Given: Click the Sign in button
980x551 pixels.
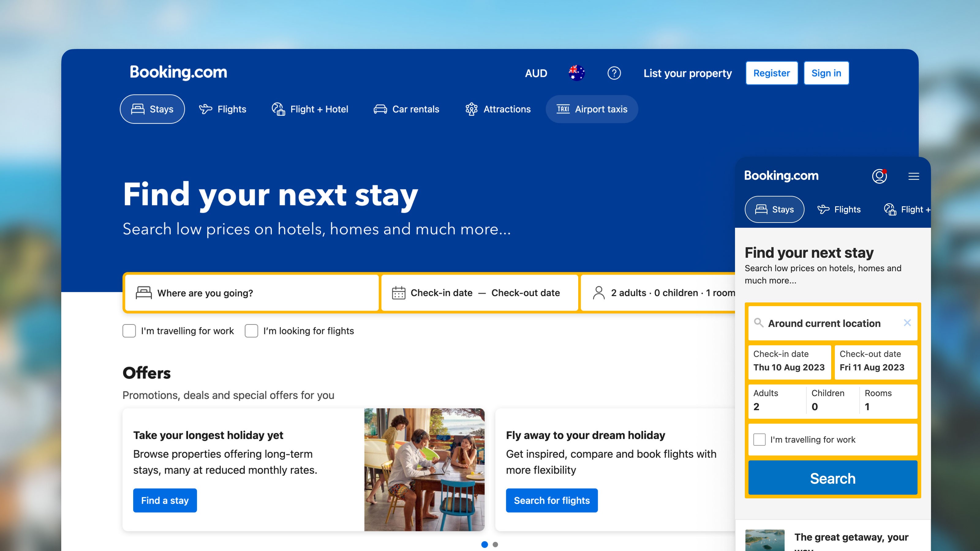Looking at the screenshot, I should tap(826, 73).
